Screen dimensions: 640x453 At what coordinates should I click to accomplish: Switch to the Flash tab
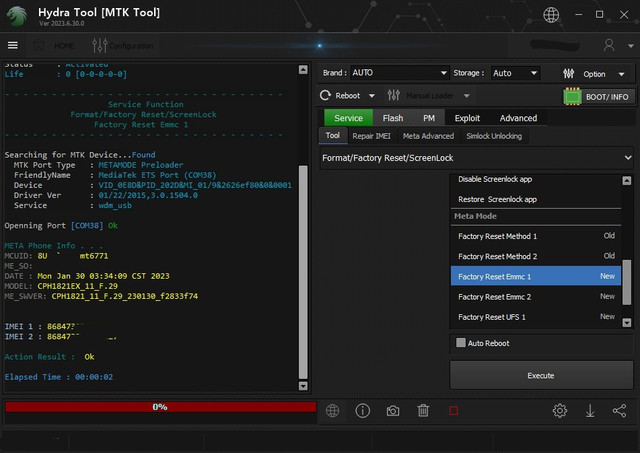[x=393, y=118]
